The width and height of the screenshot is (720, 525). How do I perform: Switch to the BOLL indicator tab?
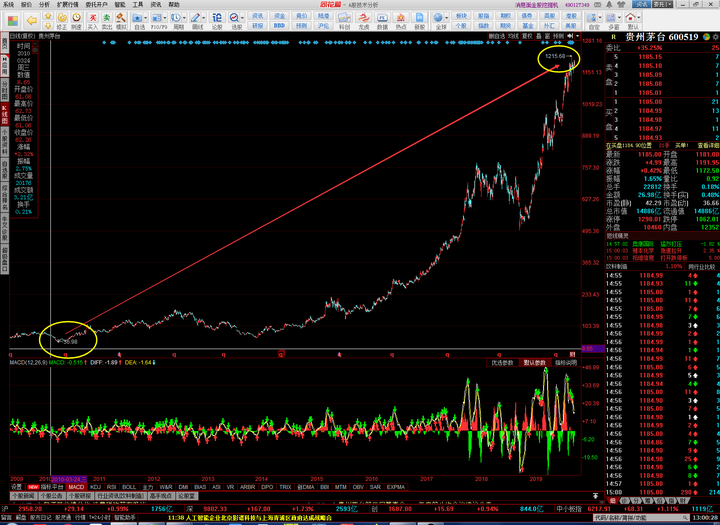tap(129, 487)
